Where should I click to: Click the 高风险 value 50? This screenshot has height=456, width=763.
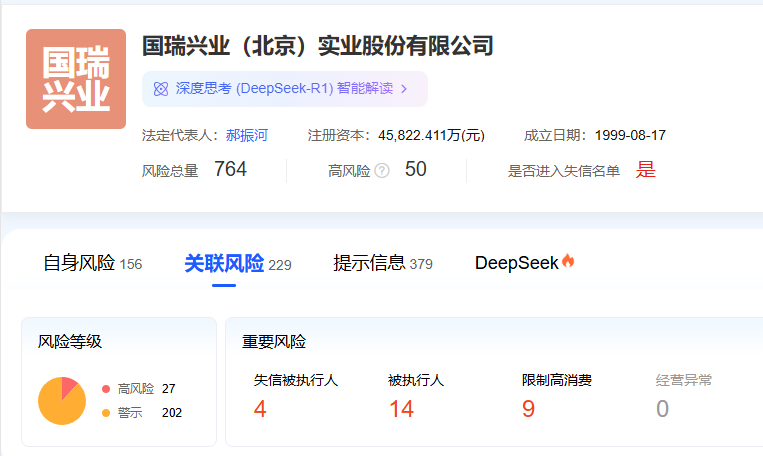point(416,169)
